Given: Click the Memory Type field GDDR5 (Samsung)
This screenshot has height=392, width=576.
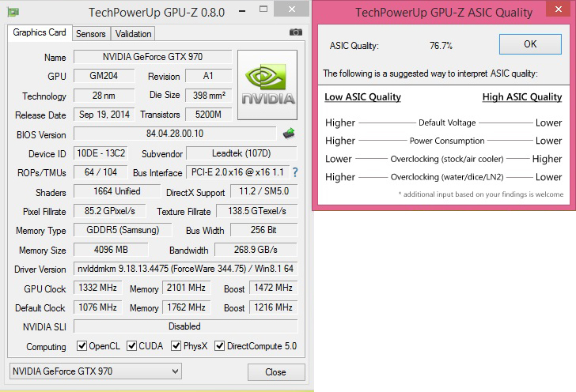Looking at the screenshot, I should 123,230.
